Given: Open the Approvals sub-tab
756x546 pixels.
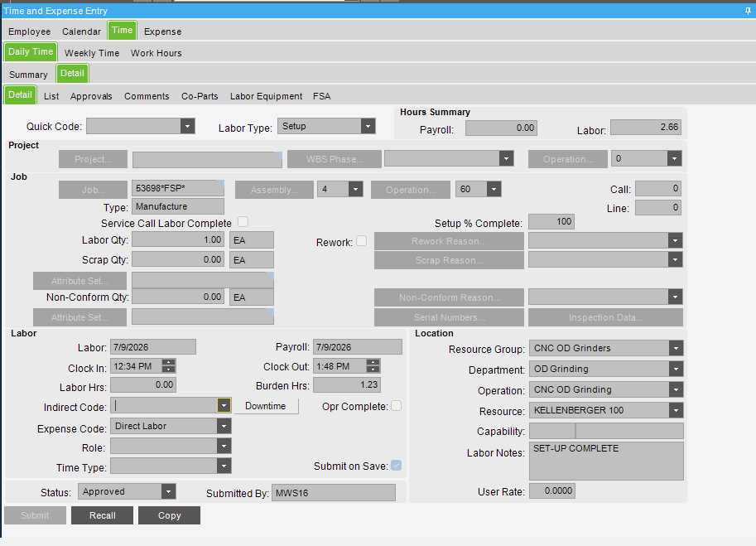Looking at the screenshot, I should 91,96.
